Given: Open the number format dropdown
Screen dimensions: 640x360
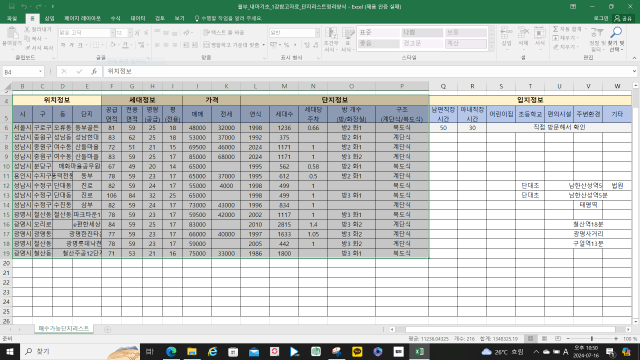Looking at the screenshot, I should (x=317, y=33).
